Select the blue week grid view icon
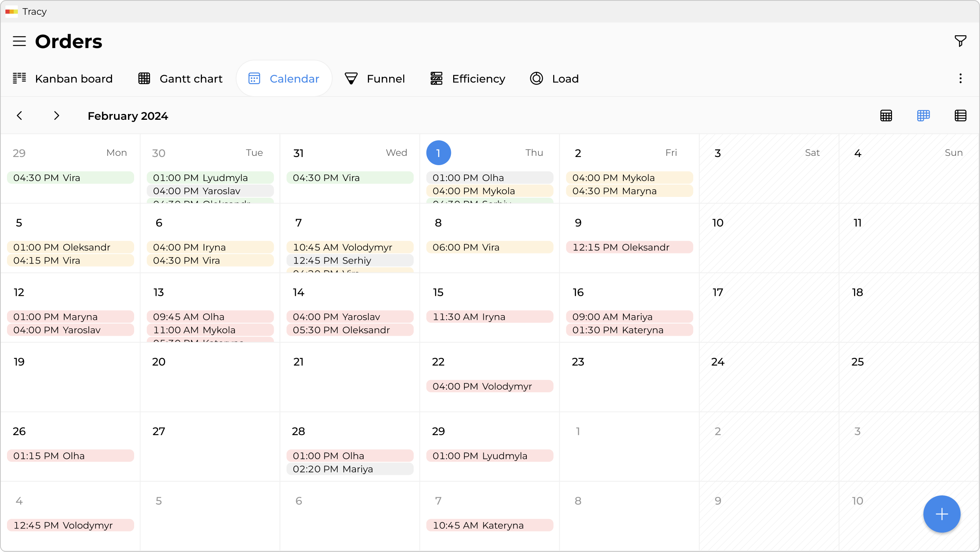The height and width of the screenshot is (552, 980). 923,116
